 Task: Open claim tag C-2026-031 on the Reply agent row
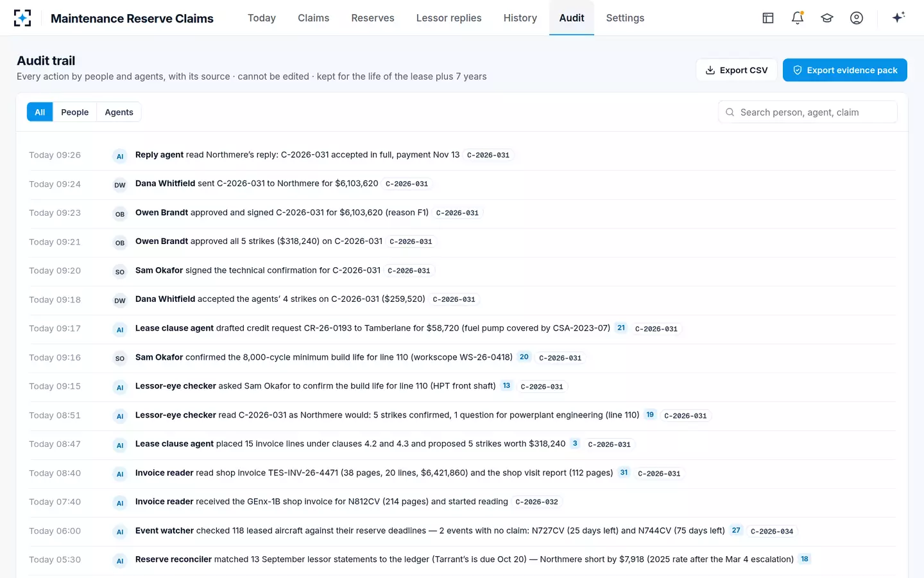tap(488, 155)
